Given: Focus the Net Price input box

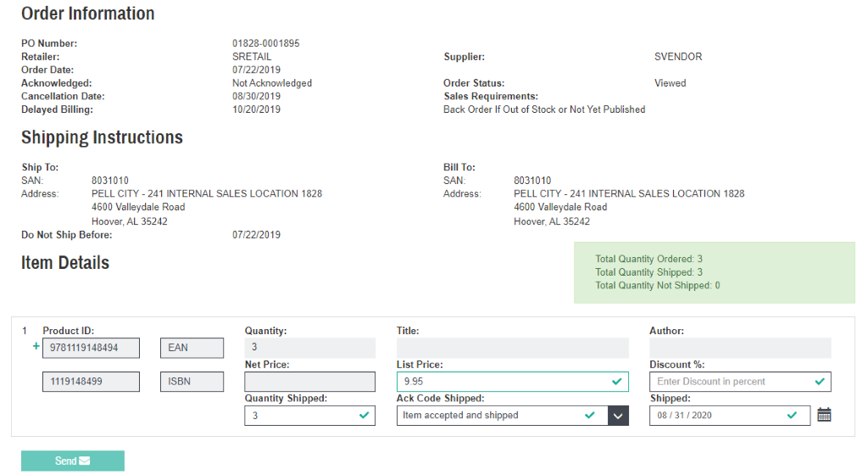Looking at the screenshot, I should pos(309,382).
